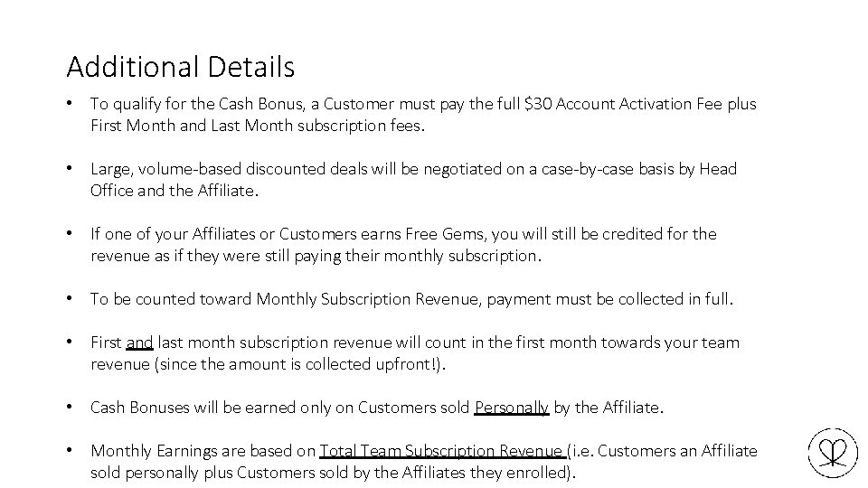
Task: Click the Large, volume-based discounted deals line
Action: pos(413,169)
